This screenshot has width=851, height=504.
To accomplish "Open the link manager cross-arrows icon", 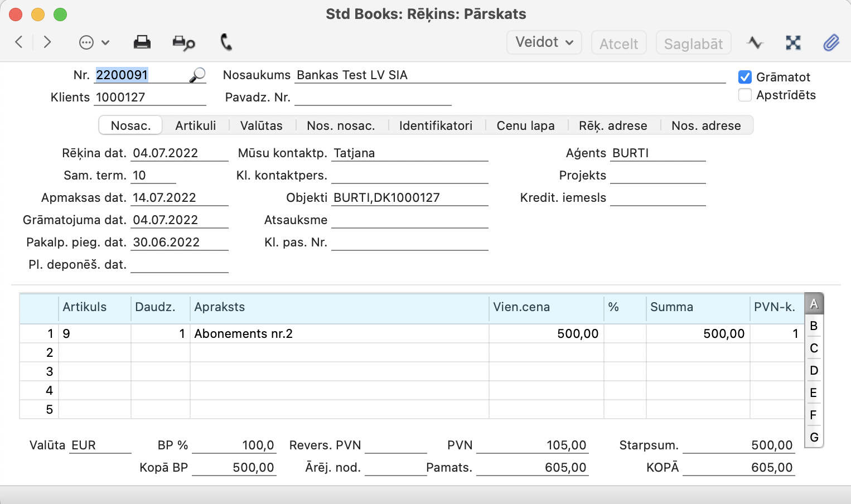I will point(793,43).
